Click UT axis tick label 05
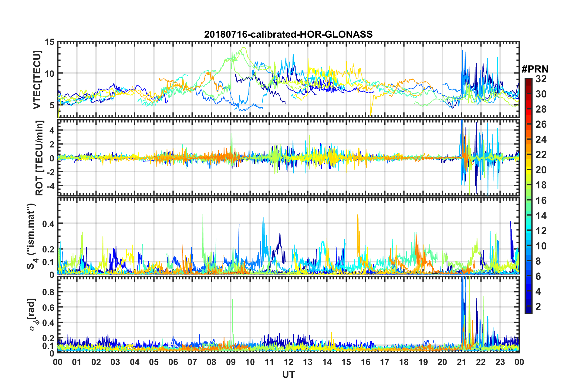The width and height of the screenshot is (577, 392). (154, 362)
